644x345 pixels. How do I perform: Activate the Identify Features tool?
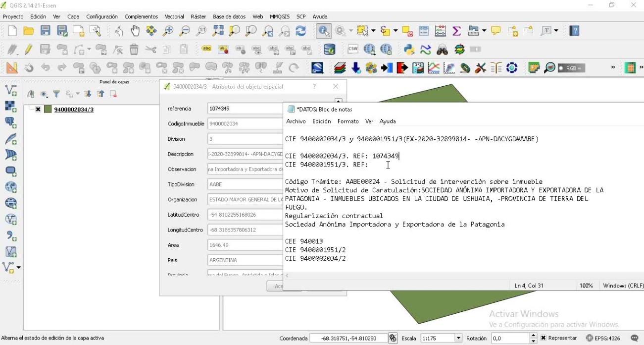[x=324, y=31]
